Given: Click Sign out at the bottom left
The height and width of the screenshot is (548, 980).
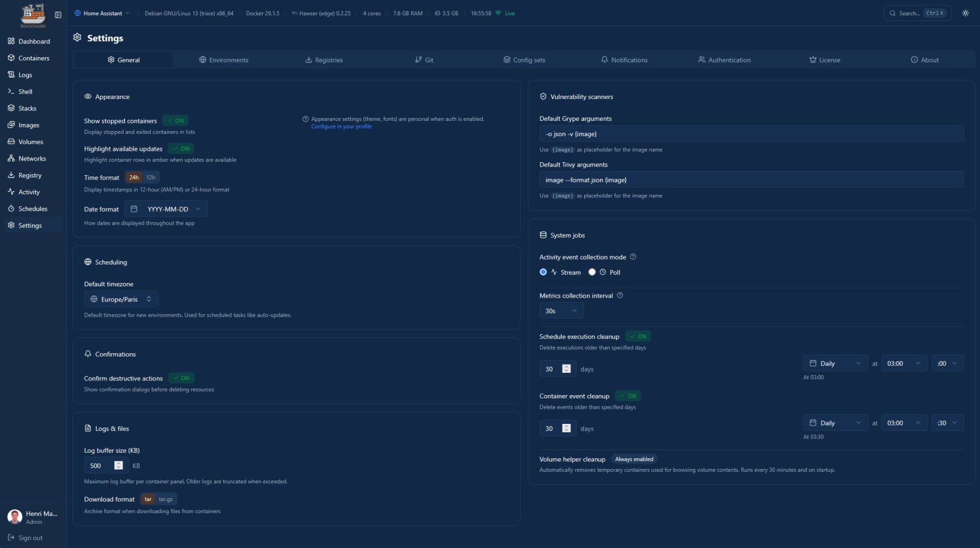Looking at the screenshot, I should (x=30, y=538).
